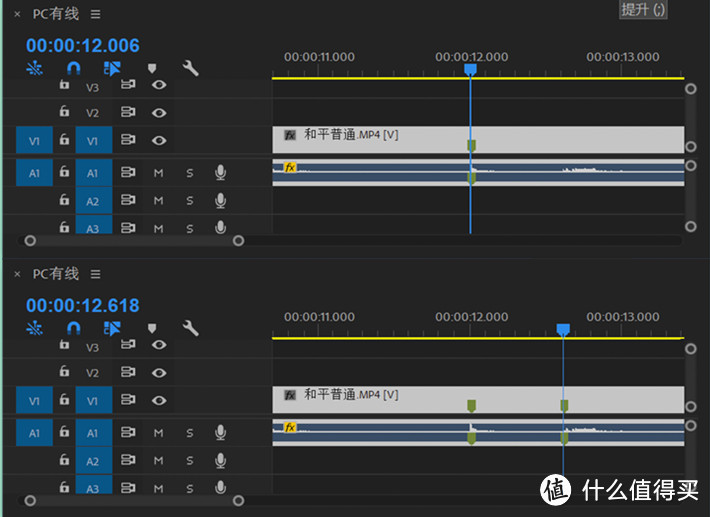Lock A1 track in upper timeline
This screenshot has width=710, height=517.
[64, 171]
